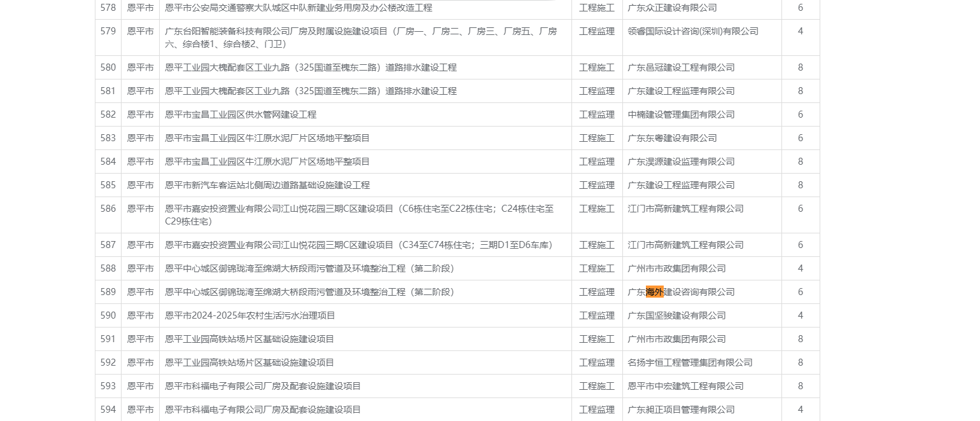Click 名扬宇恒工程管理集团有限公司 company

[x=690, y=362]
